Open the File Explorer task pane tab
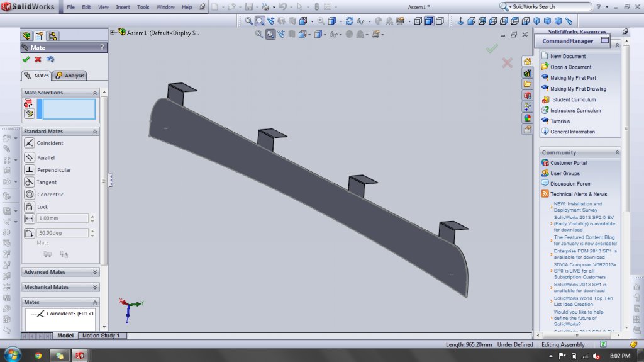644x362 pixels. coord(528,84)
